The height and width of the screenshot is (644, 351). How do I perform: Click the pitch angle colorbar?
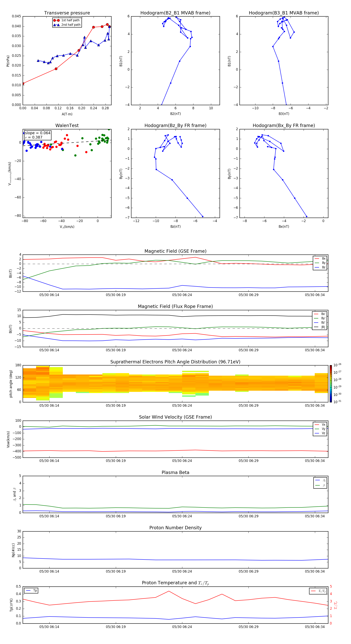pos(331,383)
